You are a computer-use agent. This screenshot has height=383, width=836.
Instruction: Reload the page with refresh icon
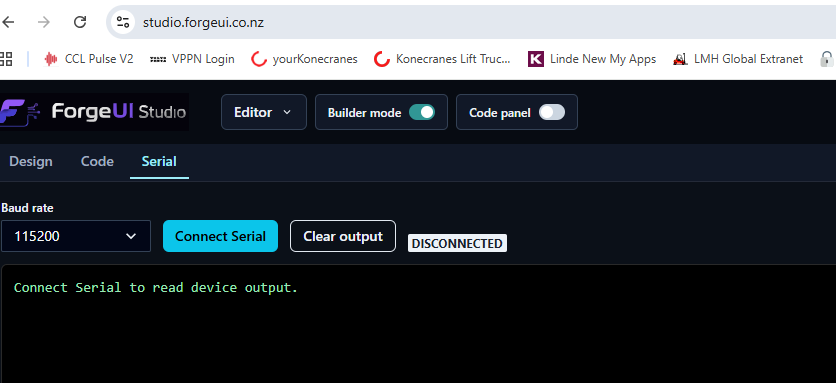click(80, 22)
